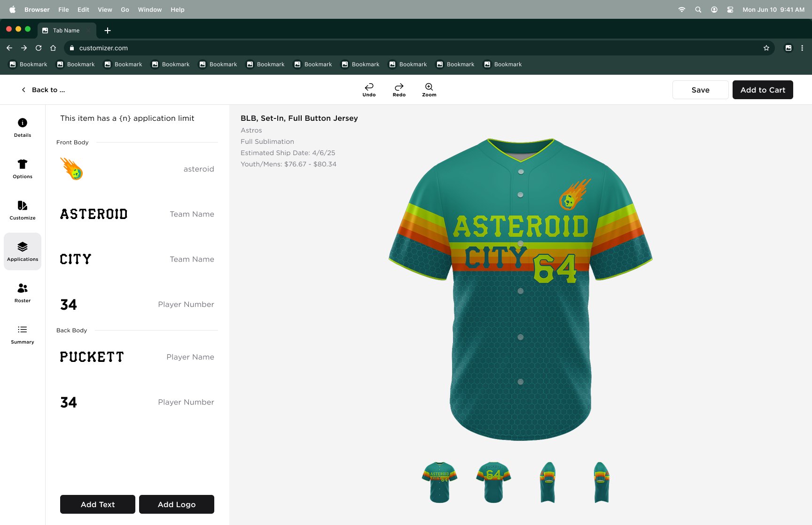Click the Add Logo button

pyautogui.click(x=177, y=504)
